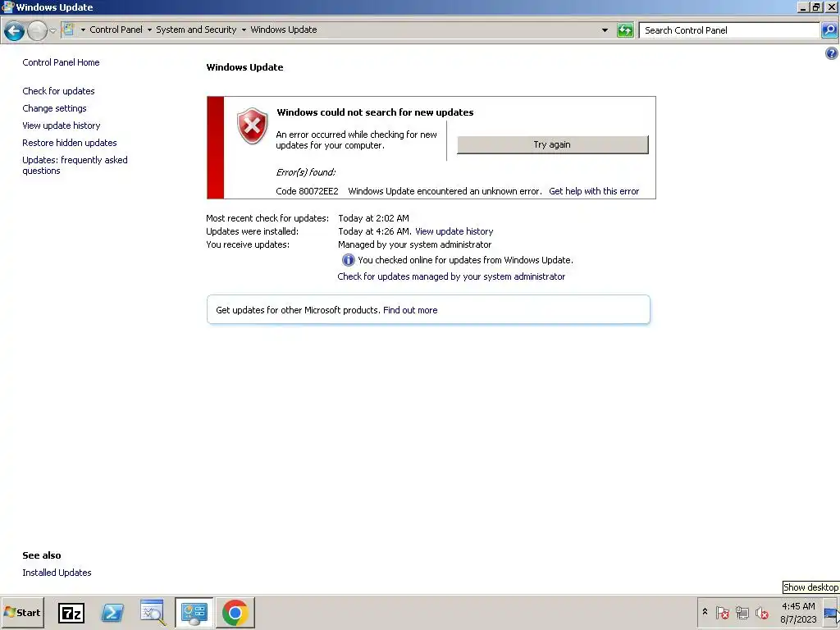The image size is (840, 630).
Task: Restore down the Windows Update window
Action: point(816,7)
